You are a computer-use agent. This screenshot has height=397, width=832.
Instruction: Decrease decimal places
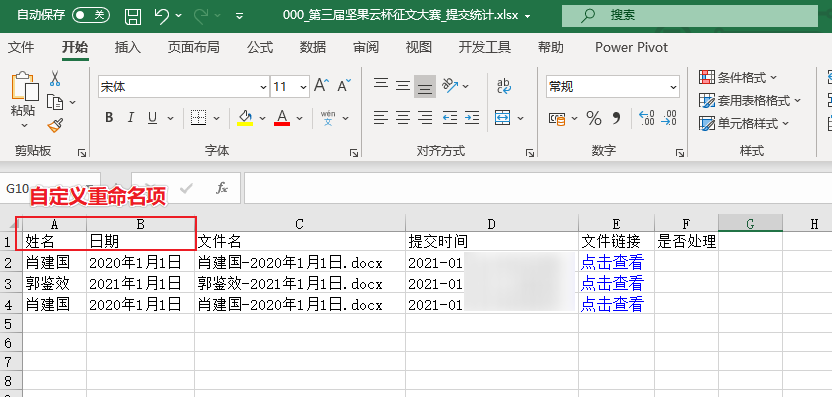click(669, 118)
